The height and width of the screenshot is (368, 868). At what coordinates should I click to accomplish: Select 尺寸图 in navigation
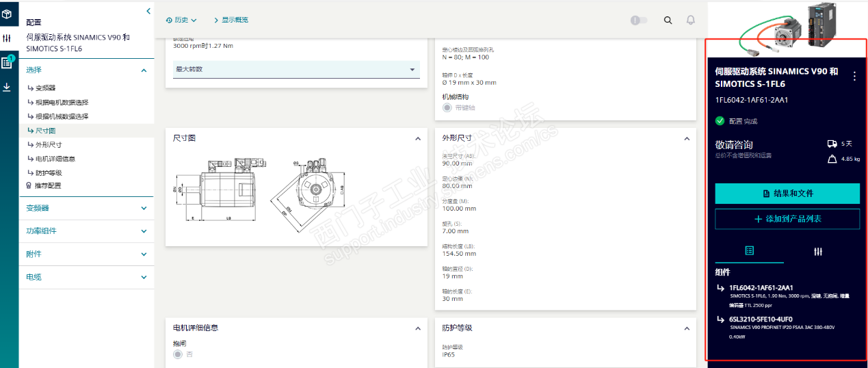point(45,131)
